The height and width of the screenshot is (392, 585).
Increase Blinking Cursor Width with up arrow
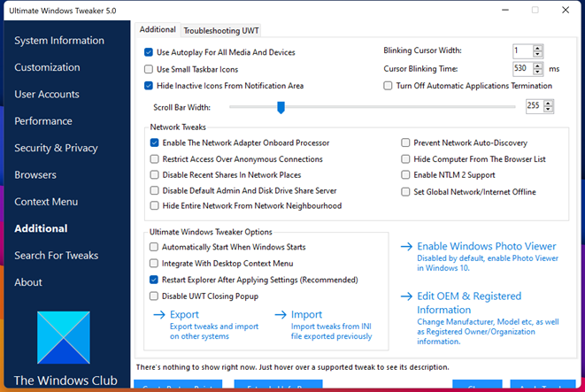pos(537,48)
